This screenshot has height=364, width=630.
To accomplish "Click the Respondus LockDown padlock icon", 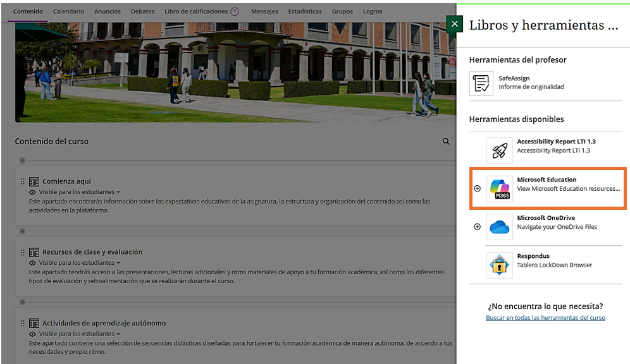I will (500, 265).
